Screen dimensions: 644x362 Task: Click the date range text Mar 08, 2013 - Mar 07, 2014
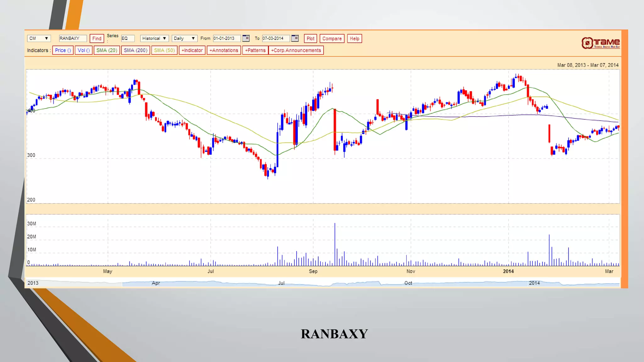(x=588, y=65)
